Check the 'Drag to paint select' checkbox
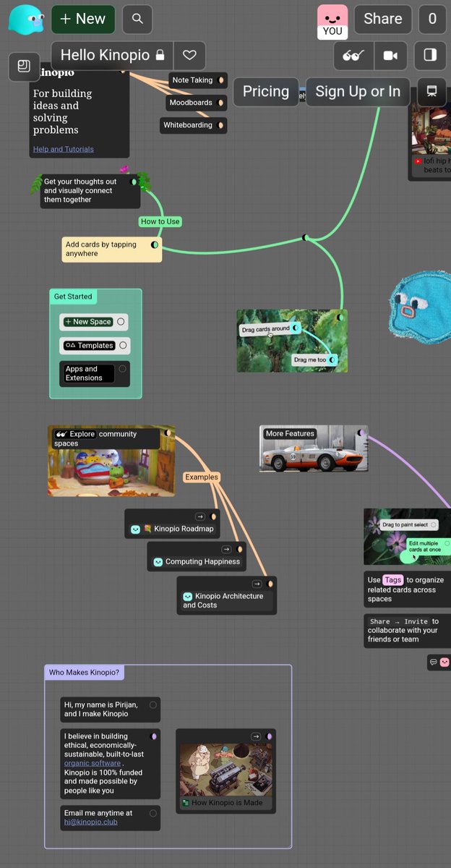Image resolution: width=451 pixels, height=868 pixels. pos(433,524)
